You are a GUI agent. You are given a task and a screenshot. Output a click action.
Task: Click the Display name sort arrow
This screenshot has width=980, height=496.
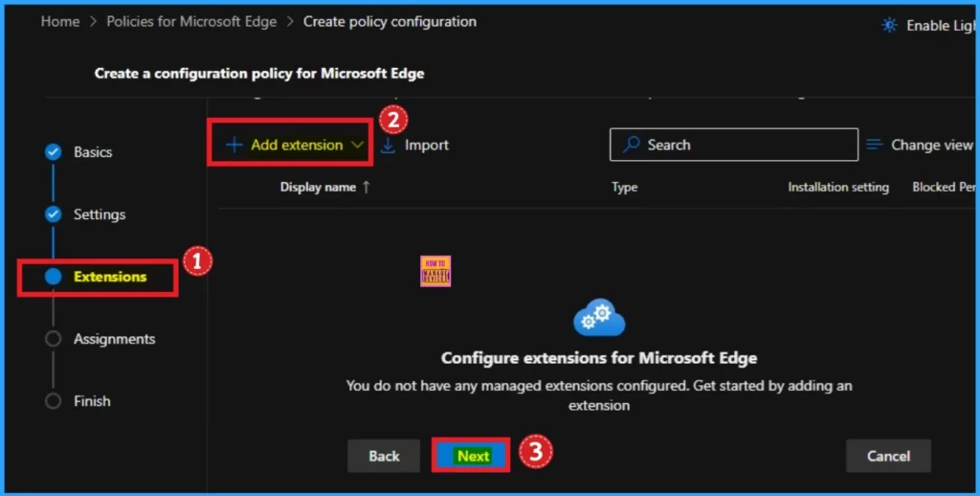coord(367,187)
